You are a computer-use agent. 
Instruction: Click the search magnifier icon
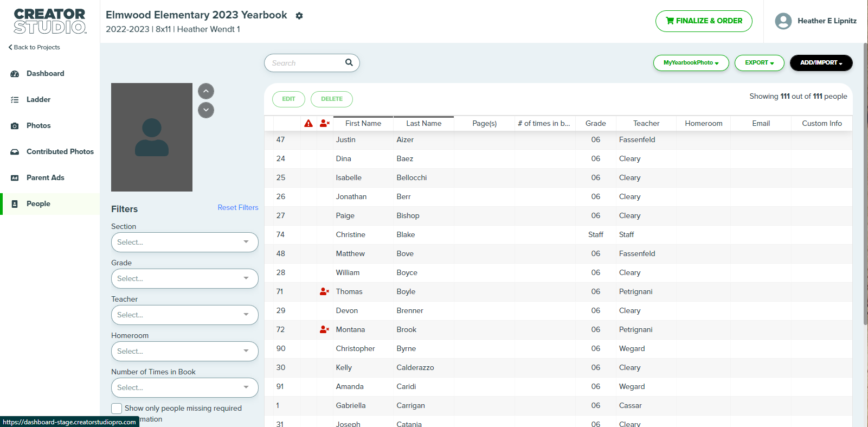pyautogui.click(x=349, y=62)
